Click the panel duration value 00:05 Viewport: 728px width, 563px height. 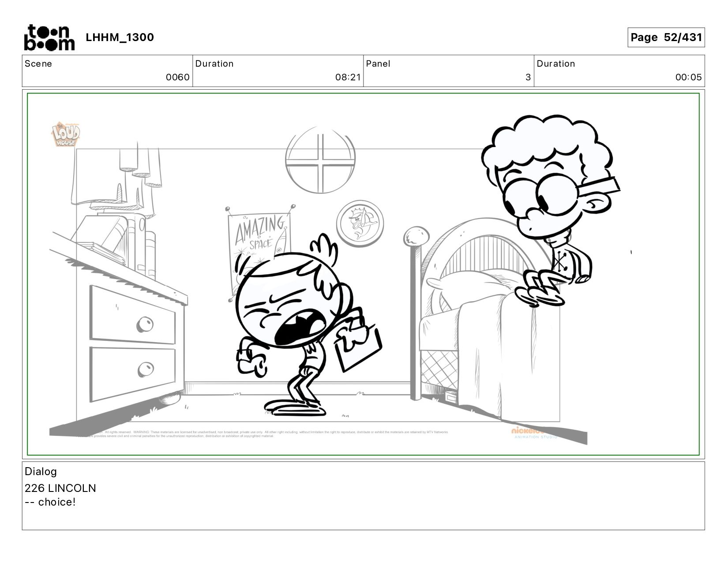click(x=688, y=77)
